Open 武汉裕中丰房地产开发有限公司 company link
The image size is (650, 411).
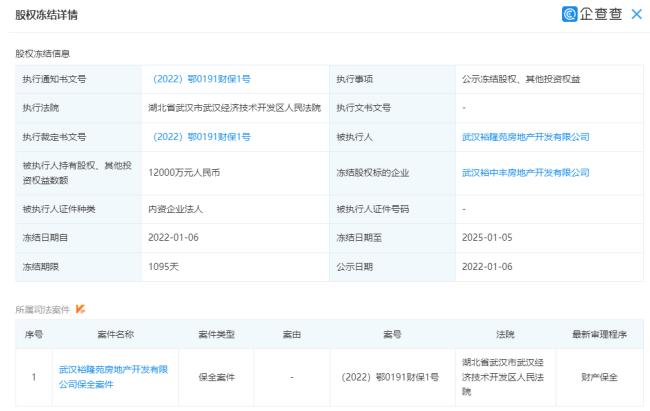tap(526, 173)
